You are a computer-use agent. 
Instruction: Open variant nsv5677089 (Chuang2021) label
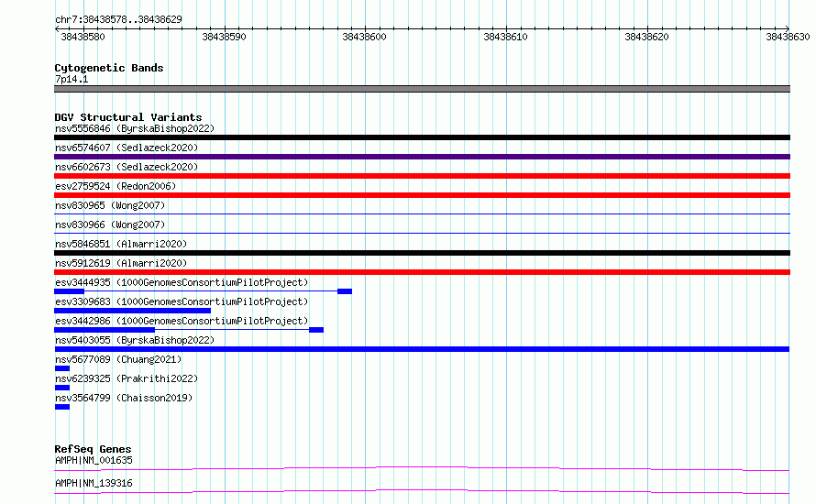click(118, 359)
